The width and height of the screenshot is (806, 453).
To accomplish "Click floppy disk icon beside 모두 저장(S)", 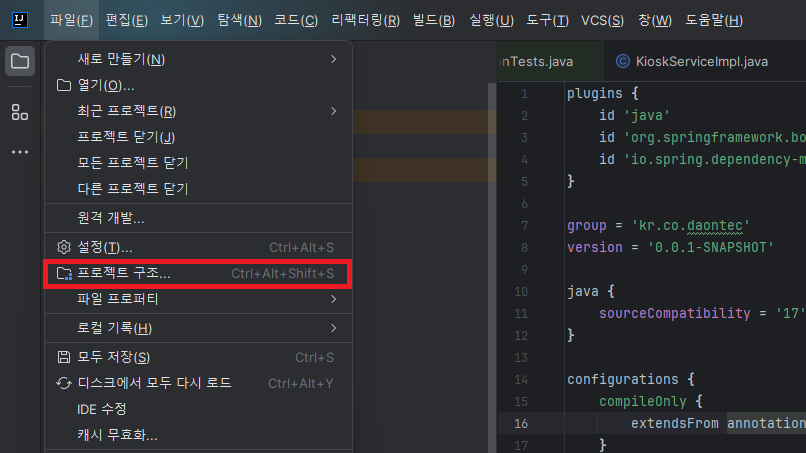I will coord(64,357).
